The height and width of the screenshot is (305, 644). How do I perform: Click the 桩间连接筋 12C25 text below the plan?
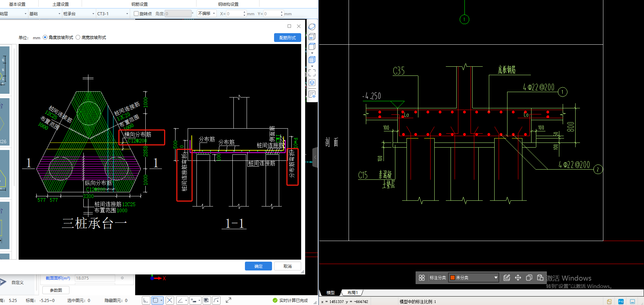[115, 204]
